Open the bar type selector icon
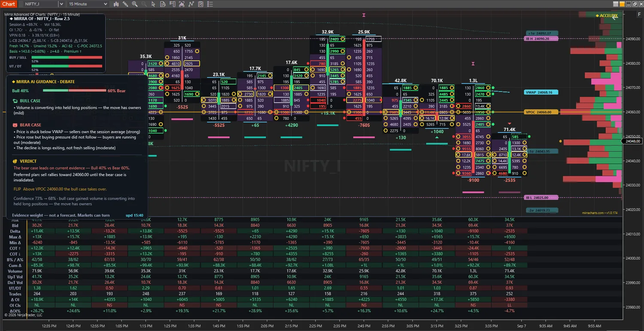 pos(116,4)
